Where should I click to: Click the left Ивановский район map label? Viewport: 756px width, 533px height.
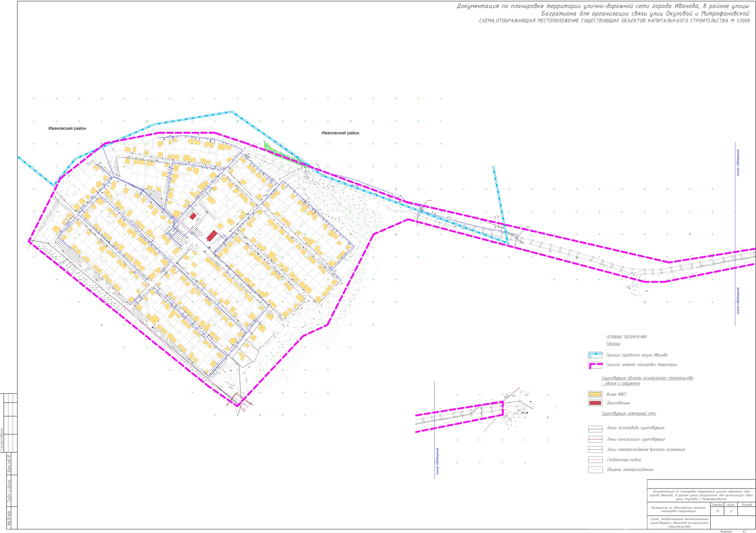coord(67,128)
